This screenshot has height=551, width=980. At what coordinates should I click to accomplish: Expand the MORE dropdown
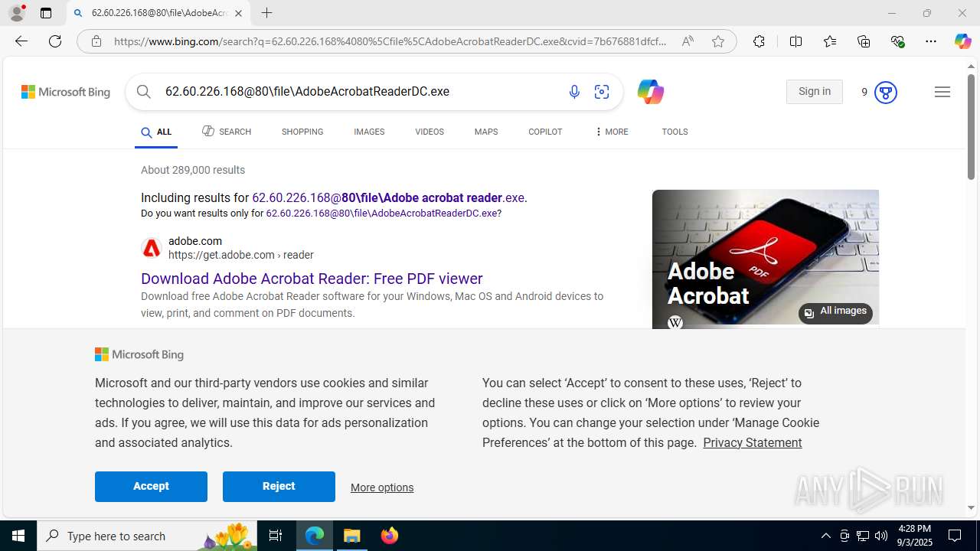(x=611, y=132)
